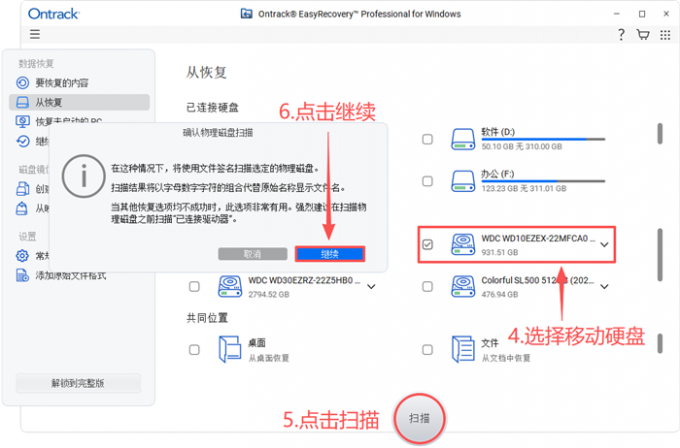Click '从文档中恢复' description text
Image resolution: width=680 pixels, height=448 pixels.
[x=506, y=358]
